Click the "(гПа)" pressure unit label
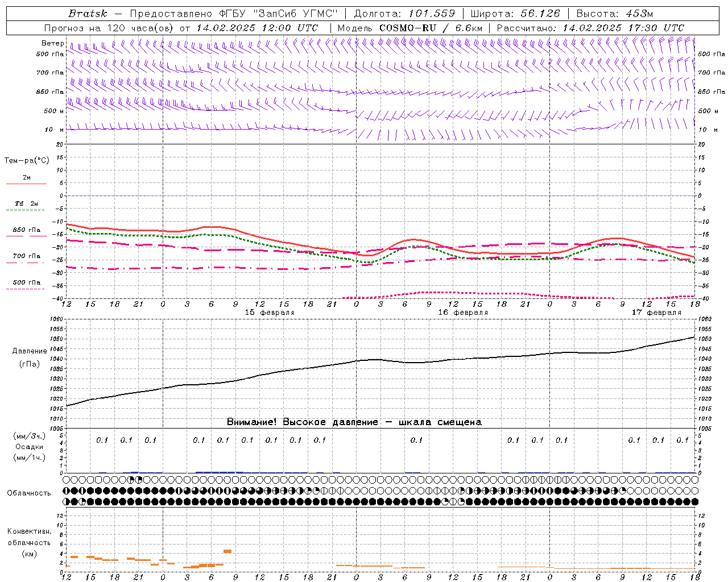This screenshot has height=582, width=728. tap(30, 364)
